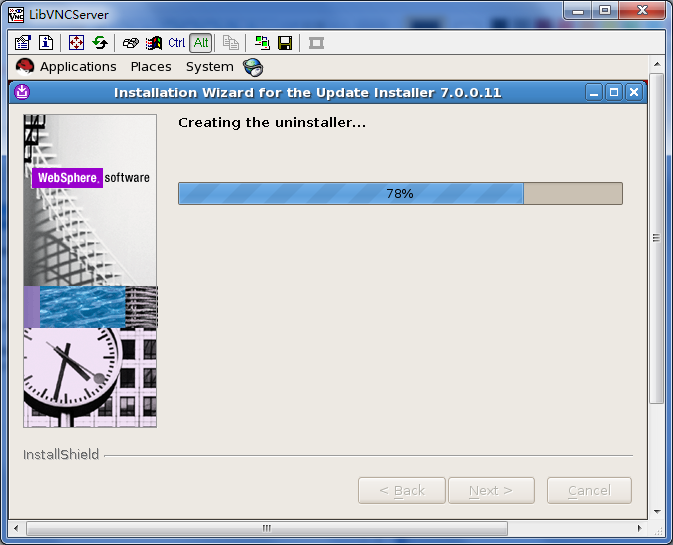Open the Places menu
Viewport: 673px width, 545px height.
point(151,67)
